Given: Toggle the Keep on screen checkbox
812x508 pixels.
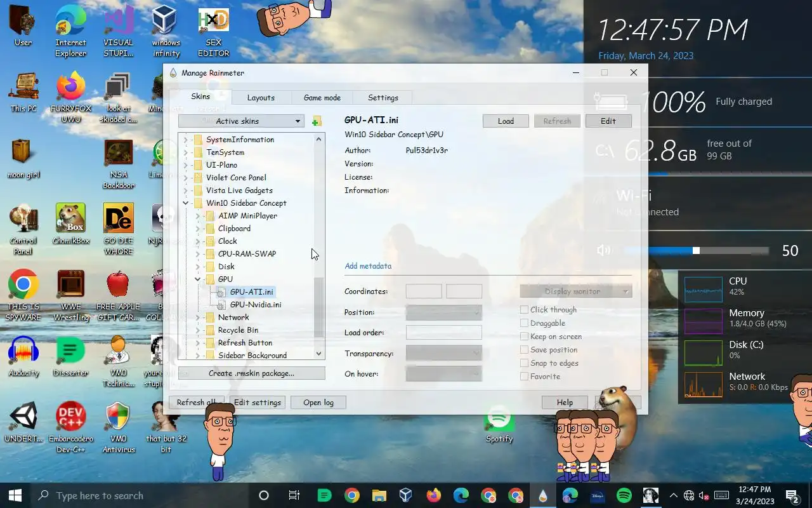Looking at the screenshot, I should click(x=524, y=337).
